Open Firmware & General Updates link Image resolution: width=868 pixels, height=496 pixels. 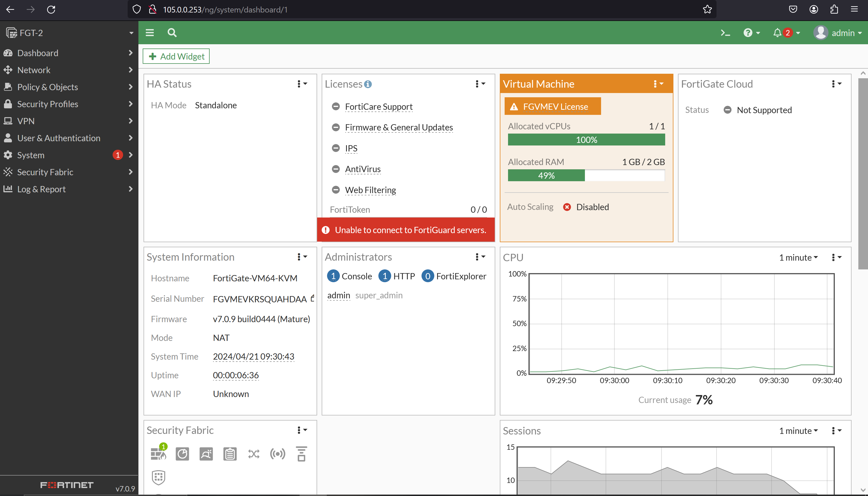[399, 127]
